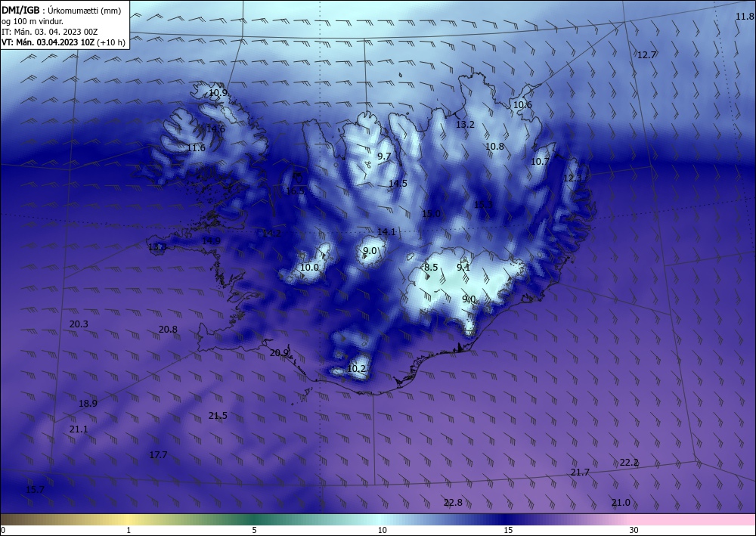Click the 18.9 value label
This screenshot has height=536, width=756.
(x=88, y=404)
